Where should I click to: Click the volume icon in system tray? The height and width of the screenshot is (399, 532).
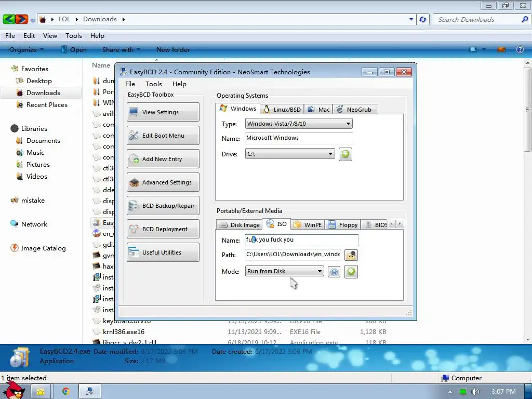point(475,392)
